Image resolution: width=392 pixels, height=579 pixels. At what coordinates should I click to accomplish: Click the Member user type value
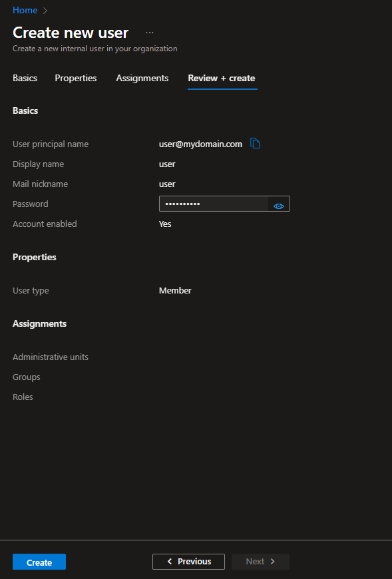pyautogui.click(x=175, y=291)
